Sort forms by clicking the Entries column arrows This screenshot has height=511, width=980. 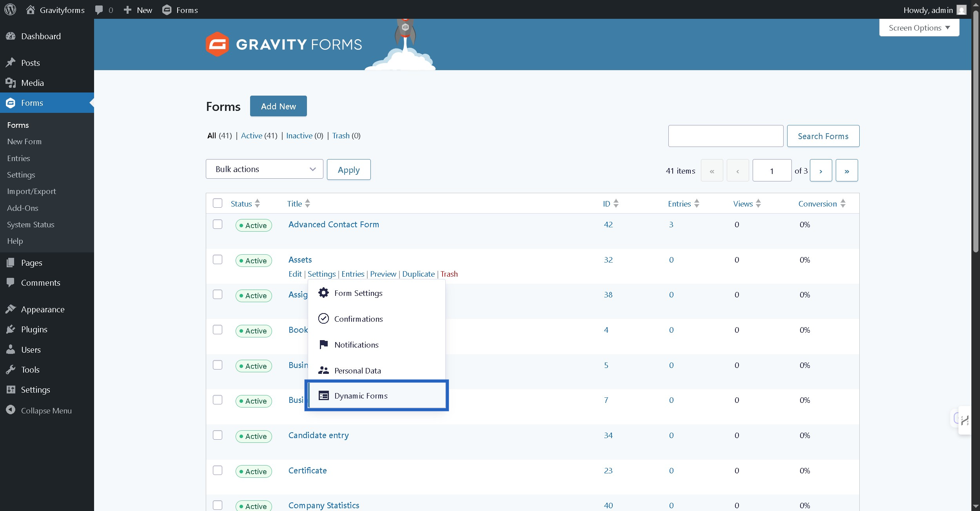(x=697, y=203)
